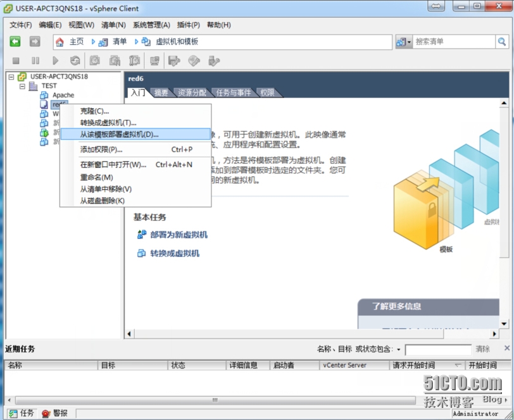Open the recent tasks filter dropdown arrow
This screenshot has height=420, width=514.
click(x=399, y=350)
